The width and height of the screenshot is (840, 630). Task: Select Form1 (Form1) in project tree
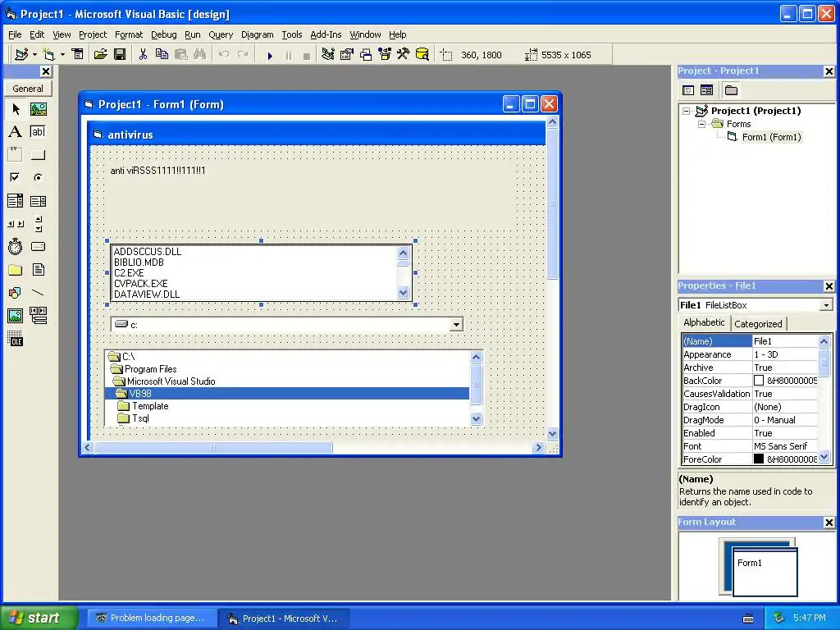[771, 137]
